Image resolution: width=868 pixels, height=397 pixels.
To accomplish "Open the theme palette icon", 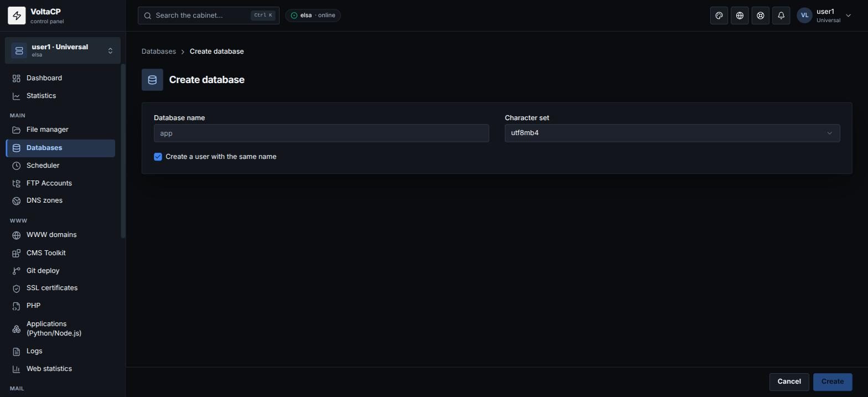I will pos(719,16).
